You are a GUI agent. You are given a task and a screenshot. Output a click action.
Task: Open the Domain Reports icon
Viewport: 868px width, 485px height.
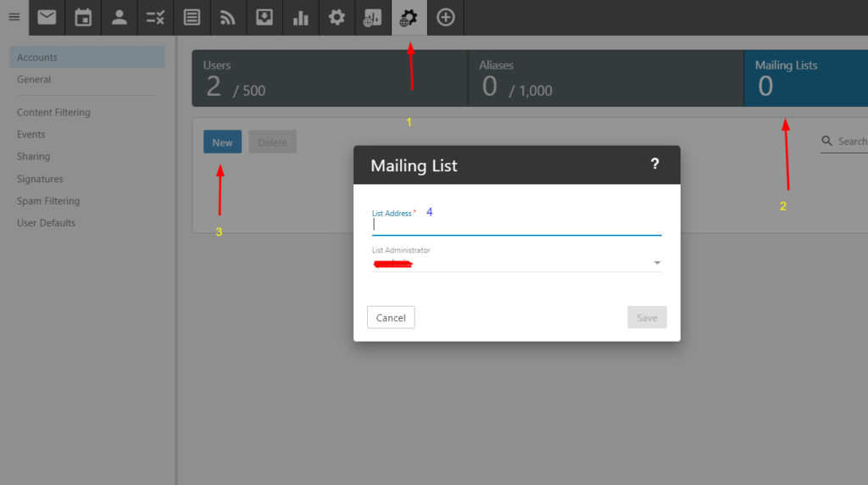(373, 17)
